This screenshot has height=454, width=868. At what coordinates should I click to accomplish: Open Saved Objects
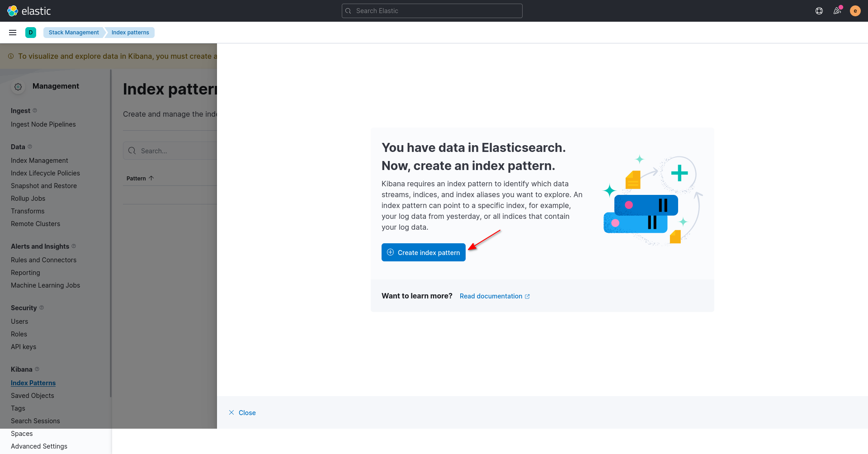[32, 396]
